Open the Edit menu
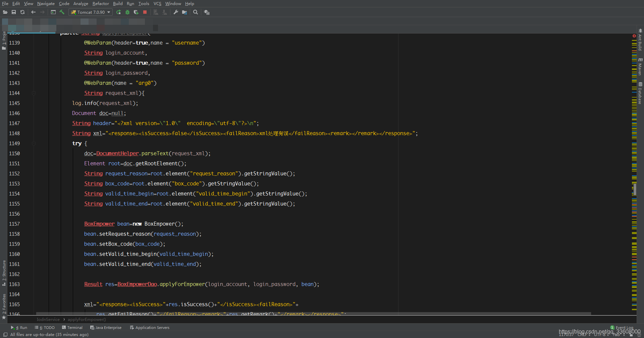Screen dimensions: 644x338 point(16,3)
